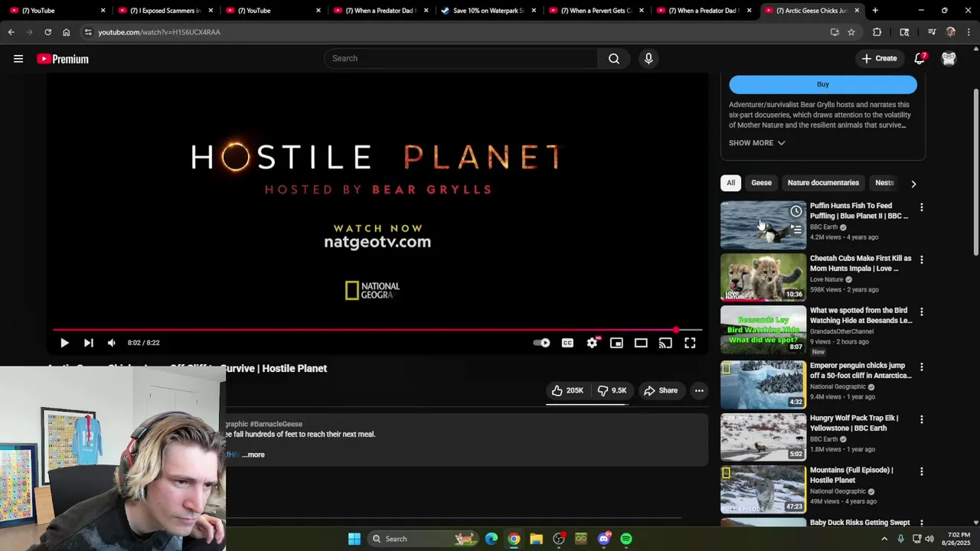Share this video
The width and height of the screenshot is (980, 551).
point(661,390)
